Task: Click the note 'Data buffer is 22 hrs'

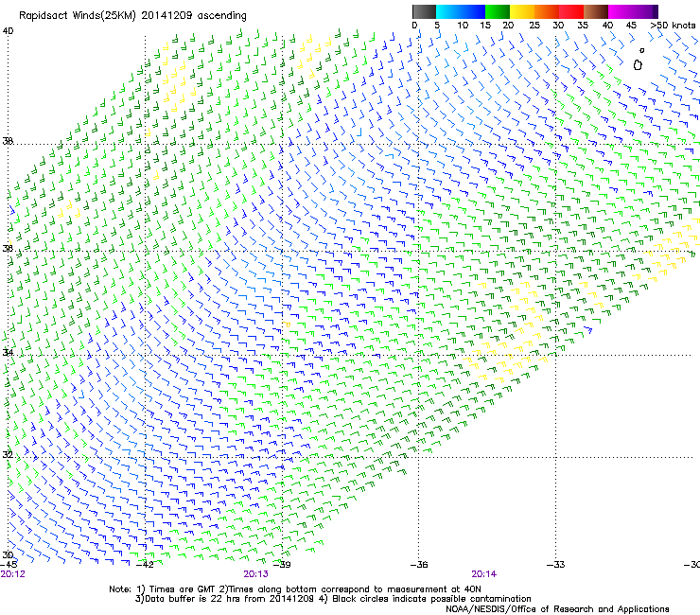Action: point(194,599)
